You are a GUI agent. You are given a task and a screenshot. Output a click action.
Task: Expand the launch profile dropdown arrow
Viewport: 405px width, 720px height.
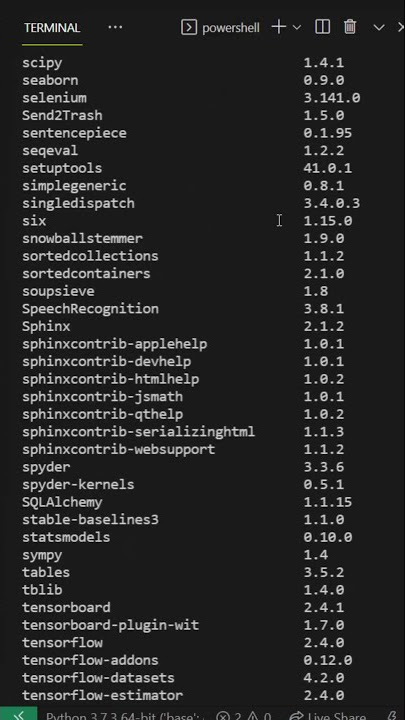[297, 28]
